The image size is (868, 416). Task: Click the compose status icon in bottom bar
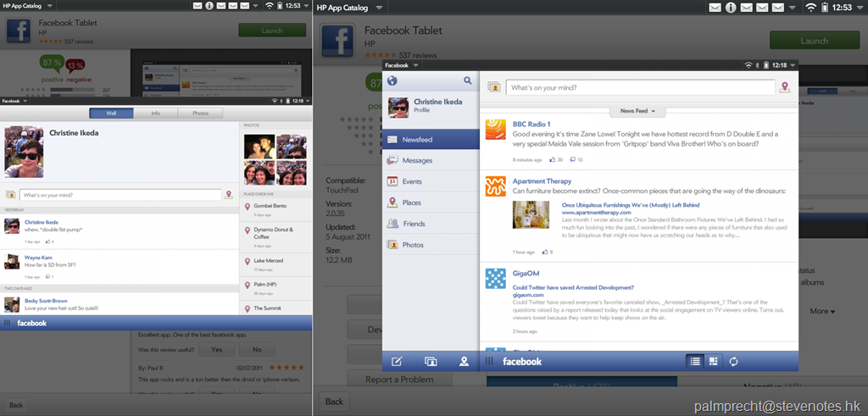(x=397, y=362)
